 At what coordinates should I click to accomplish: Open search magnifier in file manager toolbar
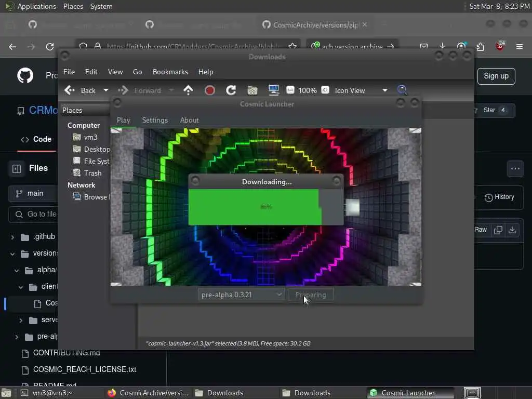tap(402, 90)
